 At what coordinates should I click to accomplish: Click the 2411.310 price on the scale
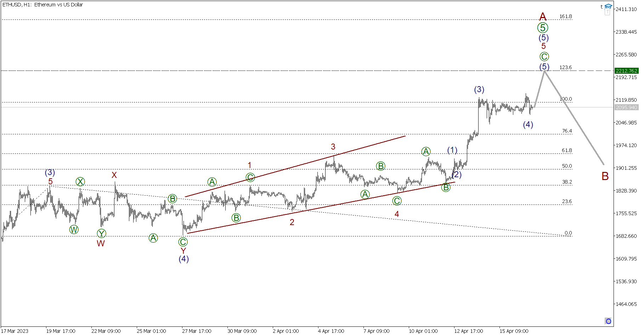coord(626,9)
